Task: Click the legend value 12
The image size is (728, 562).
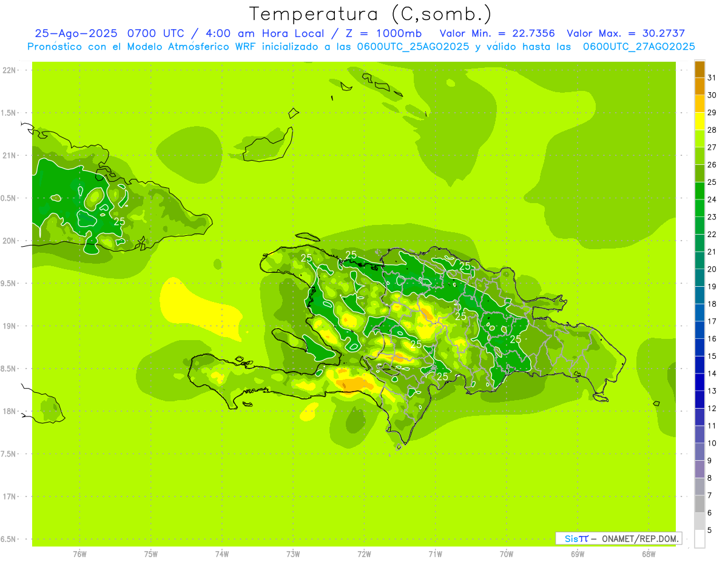Action: [x=712, y=409]
